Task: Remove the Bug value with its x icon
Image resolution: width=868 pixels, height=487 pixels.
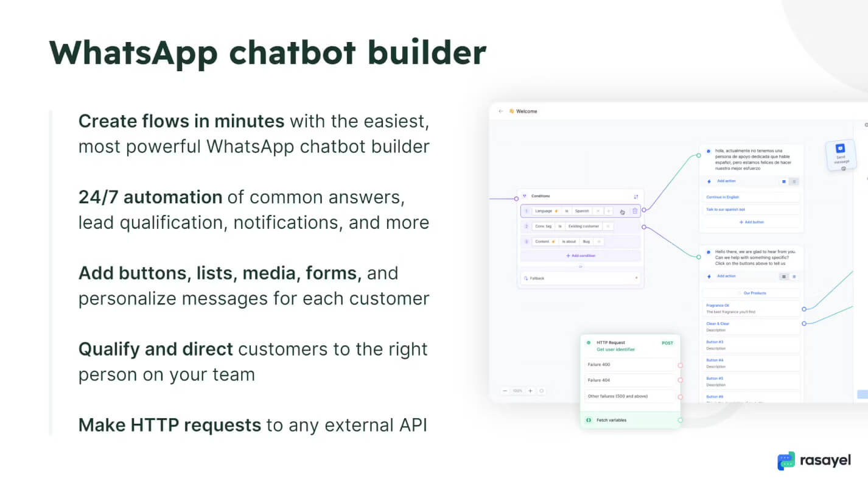Action: 598,242
